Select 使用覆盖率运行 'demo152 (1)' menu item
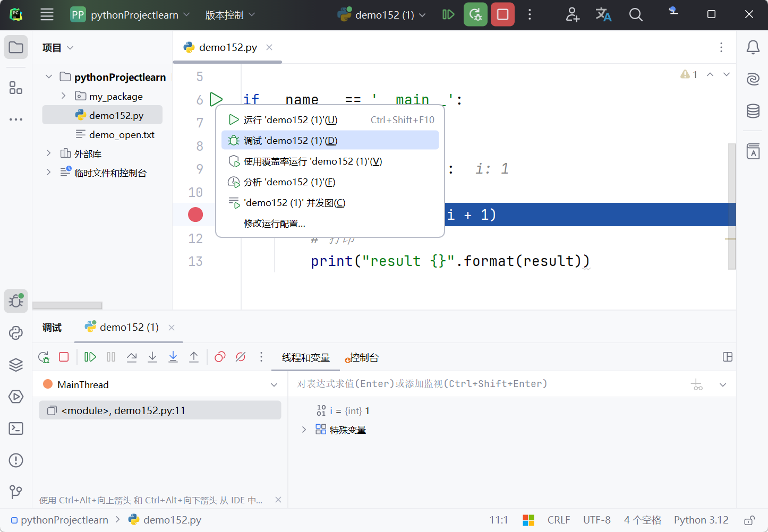This screenshot has height=532, width=768. pyautogui.click(x=330, y=161)
